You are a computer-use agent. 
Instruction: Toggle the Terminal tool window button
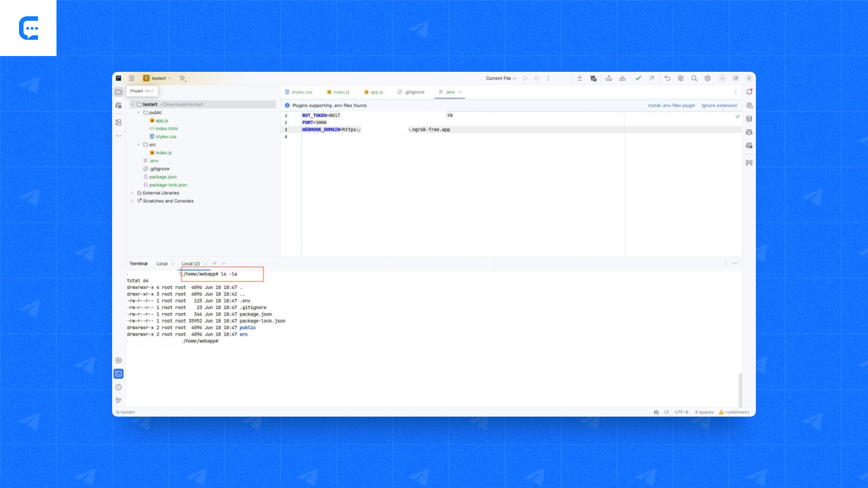point(118,374)
